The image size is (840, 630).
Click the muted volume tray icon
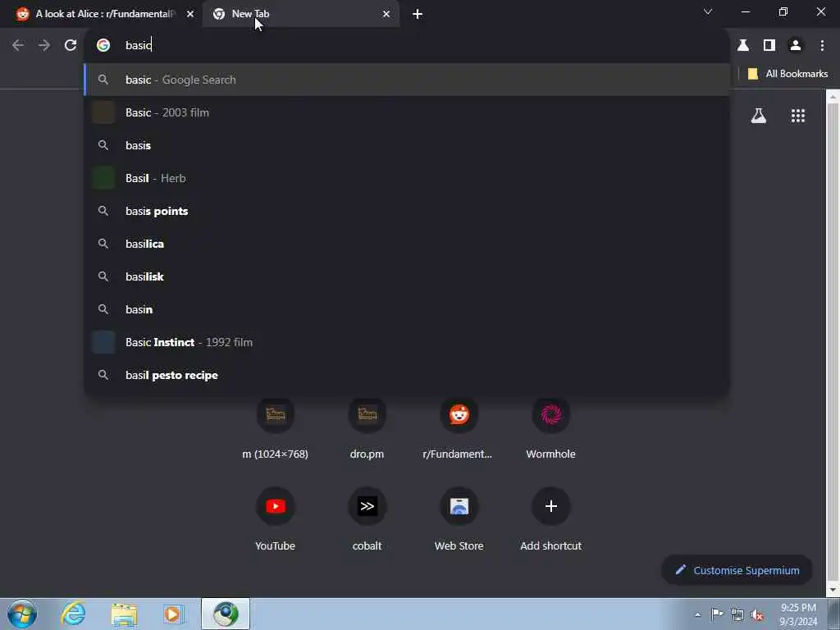tap(757, 615)
